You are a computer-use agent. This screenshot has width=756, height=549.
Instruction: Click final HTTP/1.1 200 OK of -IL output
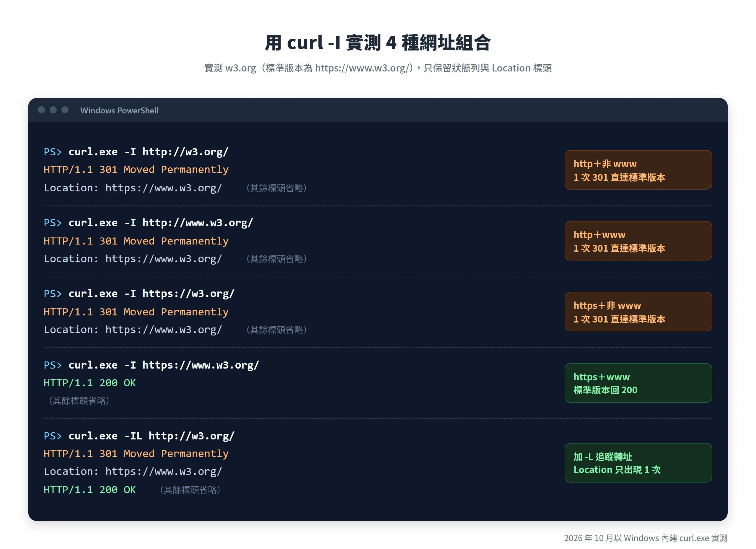(90, 490)
